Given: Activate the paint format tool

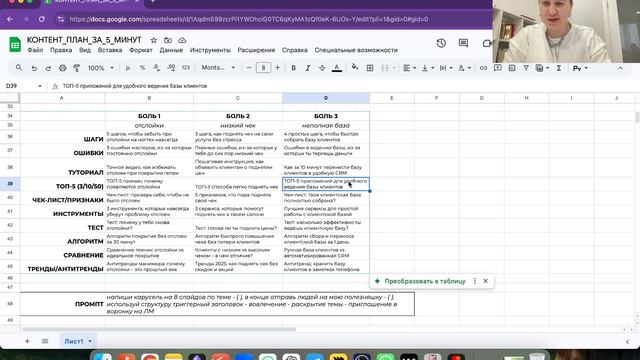Looking at the screenshot, I should [77, 68].
